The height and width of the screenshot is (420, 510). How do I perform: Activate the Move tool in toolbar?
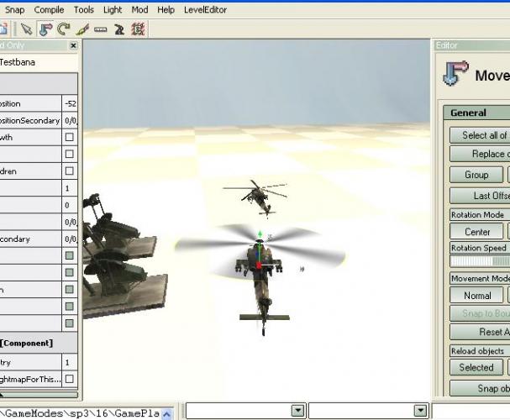coord(45,29)
